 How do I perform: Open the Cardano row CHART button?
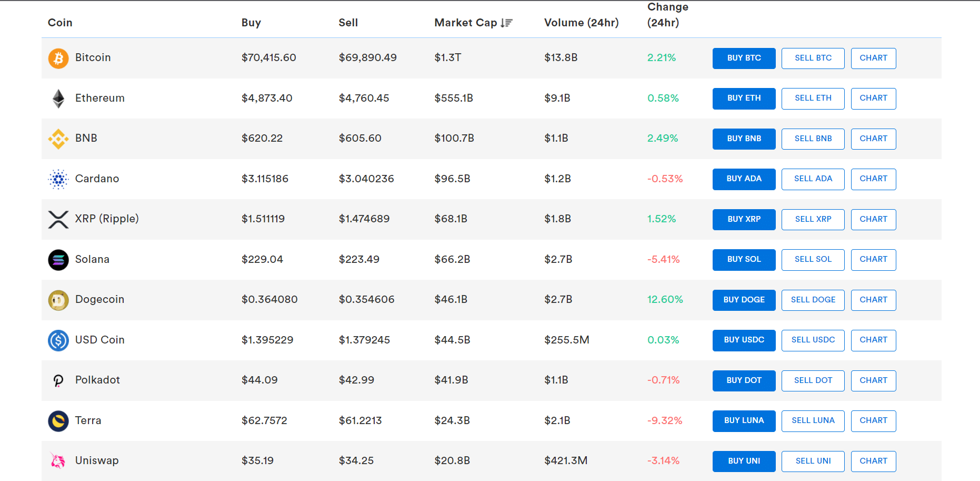point(874,179)
